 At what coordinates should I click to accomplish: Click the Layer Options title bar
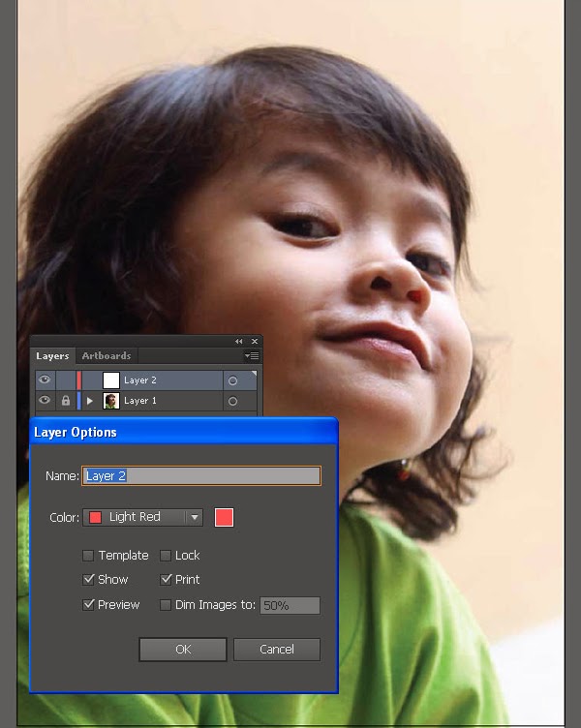[x=184, y=432]
